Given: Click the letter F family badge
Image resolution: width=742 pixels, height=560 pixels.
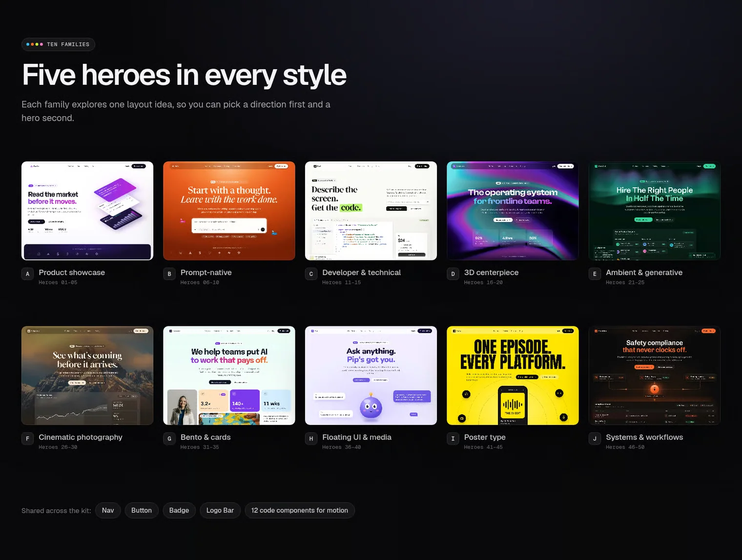Looking at the screenshot, I should tap(28, 439).
